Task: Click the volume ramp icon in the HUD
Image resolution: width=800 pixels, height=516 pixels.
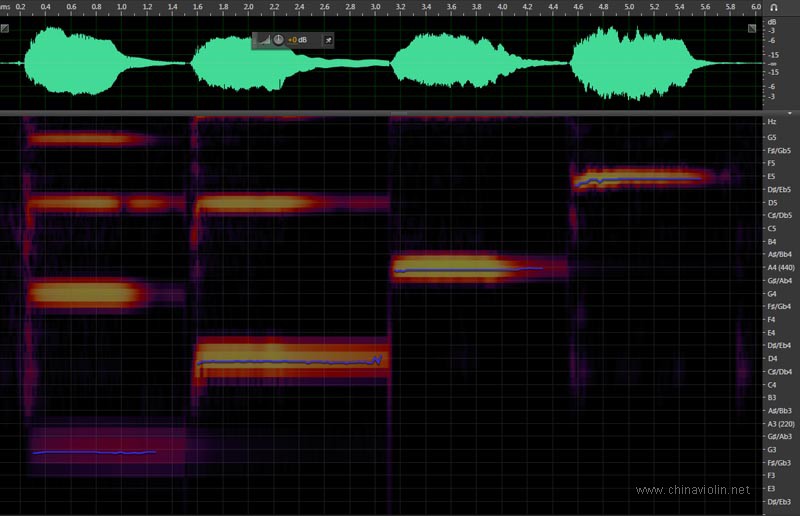Action: 264,41
